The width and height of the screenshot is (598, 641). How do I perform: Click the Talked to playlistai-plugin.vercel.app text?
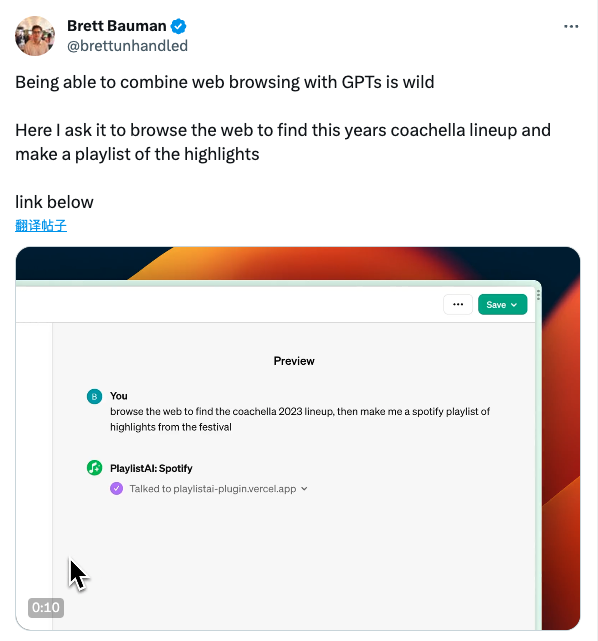click(213, 489)
